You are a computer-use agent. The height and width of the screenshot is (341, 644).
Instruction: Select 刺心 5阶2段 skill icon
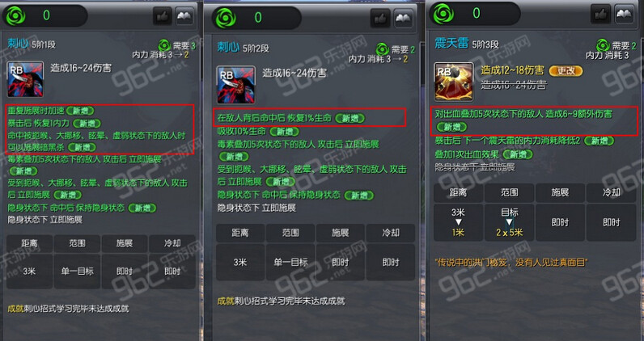[236, 85]
